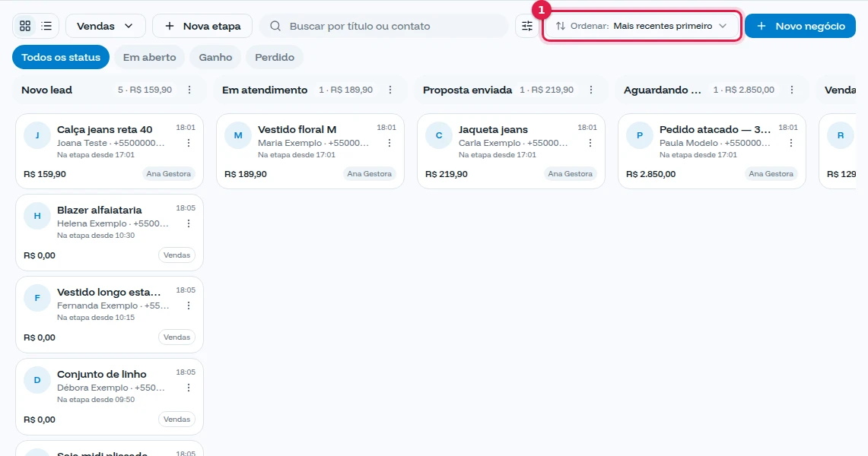Click the Novo lead column title
Viewport: 868px width, 456px height.
click(46, 90)
